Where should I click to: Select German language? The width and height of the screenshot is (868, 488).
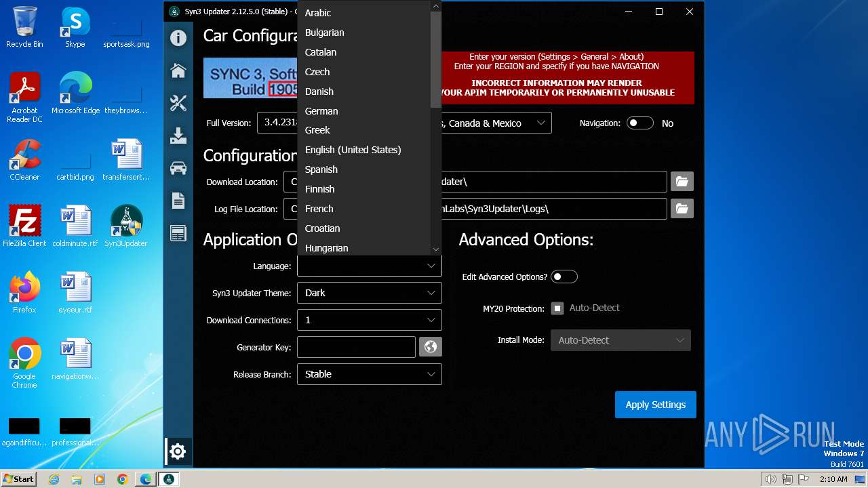pos(364,111)
